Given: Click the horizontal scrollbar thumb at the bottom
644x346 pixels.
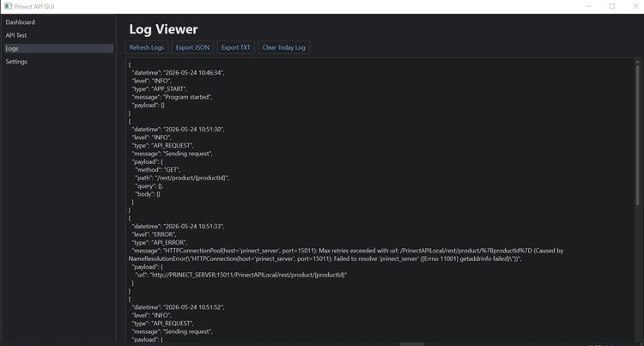Looking at the screenshot, I should coord(412,344).
